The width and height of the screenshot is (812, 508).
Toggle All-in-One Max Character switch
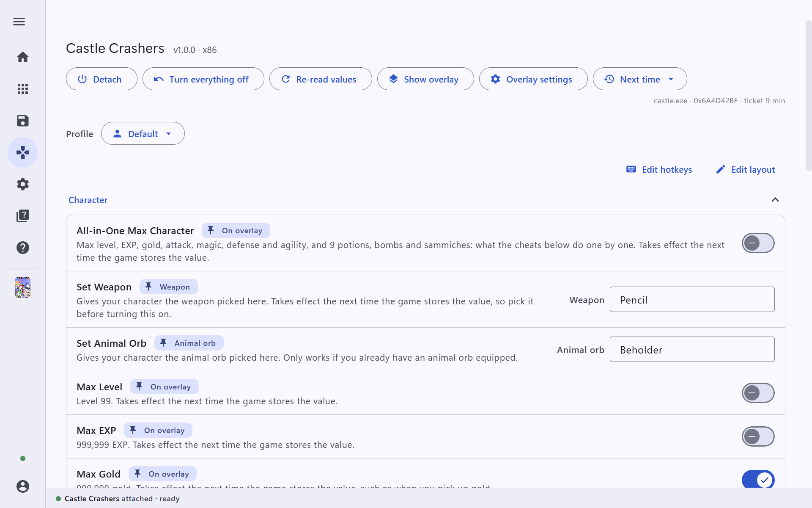758,243
